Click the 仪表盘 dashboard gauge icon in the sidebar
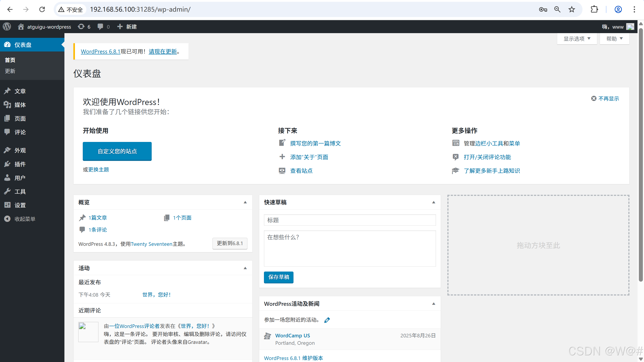 [x=7, y=45]
